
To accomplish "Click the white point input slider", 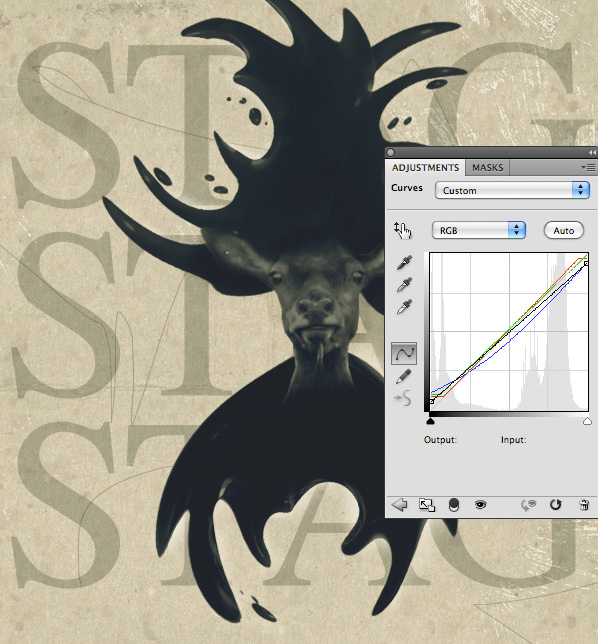I will (587, 421).
